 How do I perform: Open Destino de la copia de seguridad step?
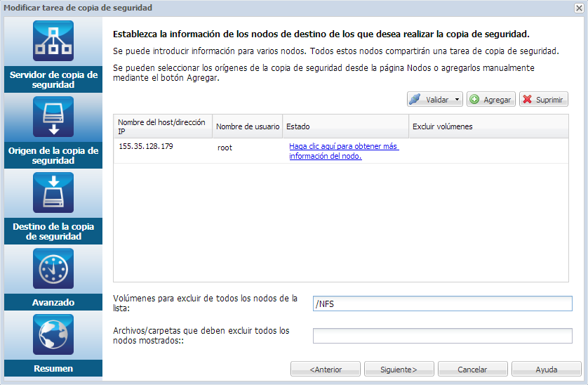pyautogui.click(x=53, y=231)
